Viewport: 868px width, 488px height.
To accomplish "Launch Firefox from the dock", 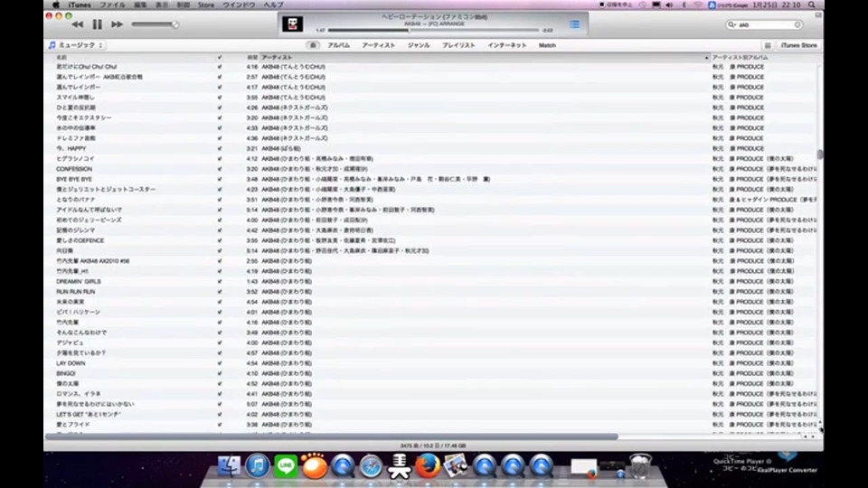I will 428,466.
